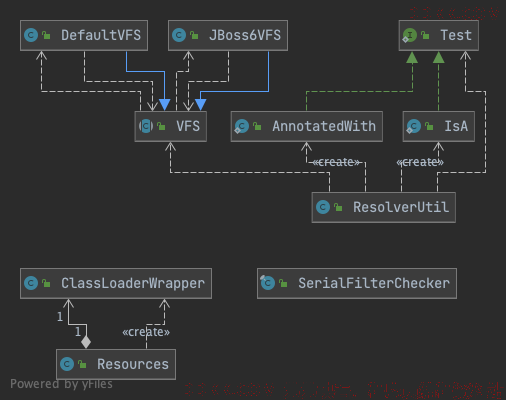Click the public lock icon on DefaultVFS

46,35
